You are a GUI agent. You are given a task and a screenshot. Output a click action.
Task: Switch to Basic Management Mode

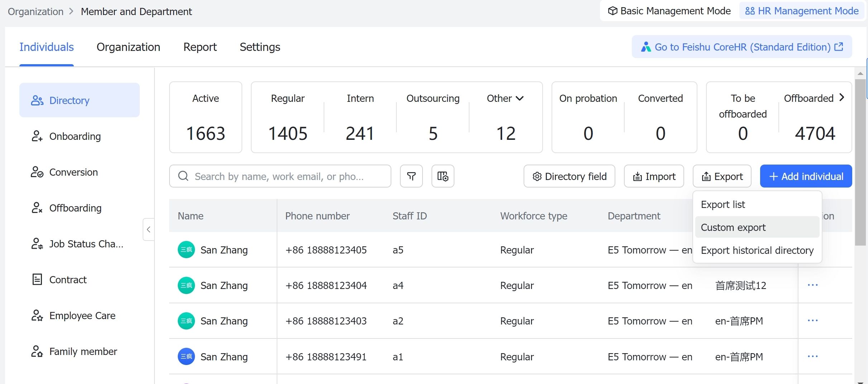coord(669,11)
